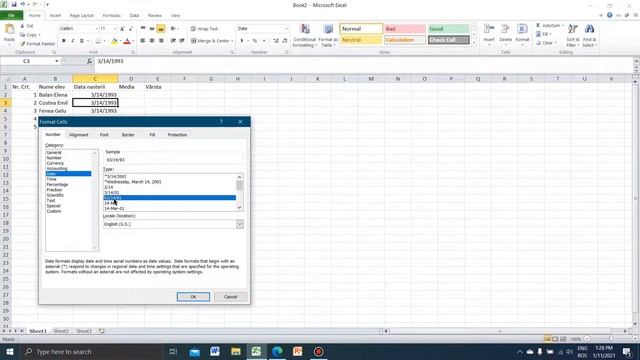Click the Type list scroll down arrow

[x=240, y=207]
